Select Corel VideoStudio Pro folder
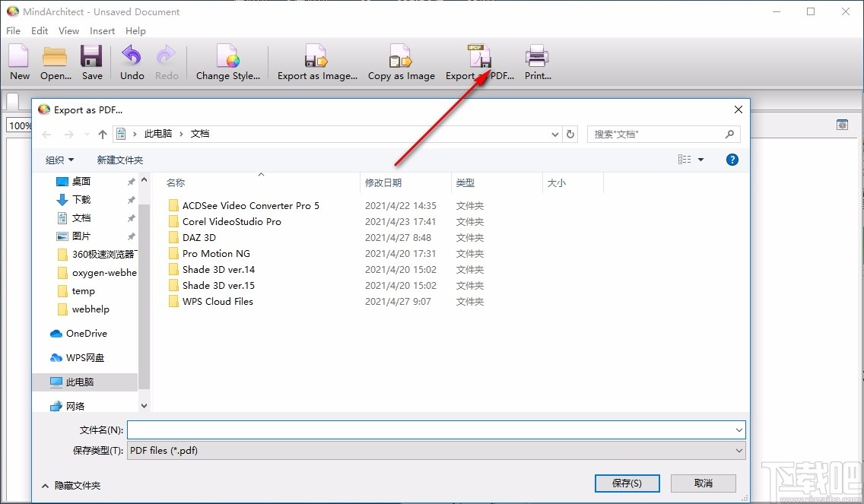The width and height of the screenshot is (864, 504). click(x=225, y=221)
